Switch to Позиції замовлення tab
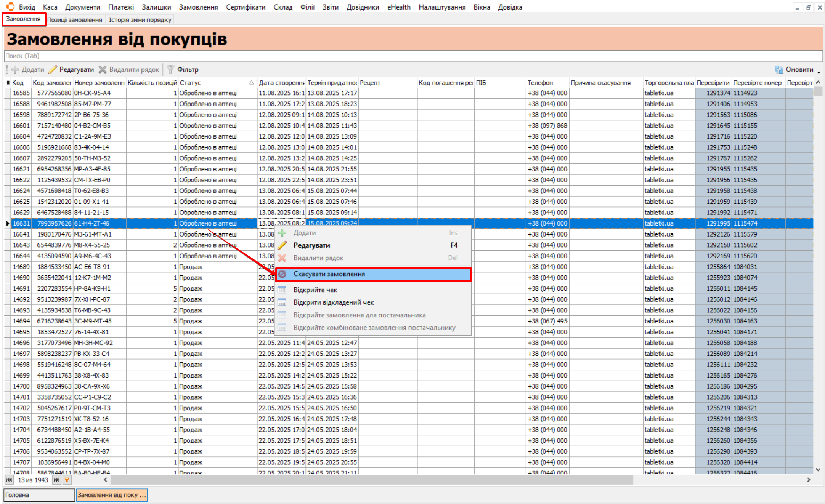This screenshot has height=504, width=825. (x=75, y=20)
